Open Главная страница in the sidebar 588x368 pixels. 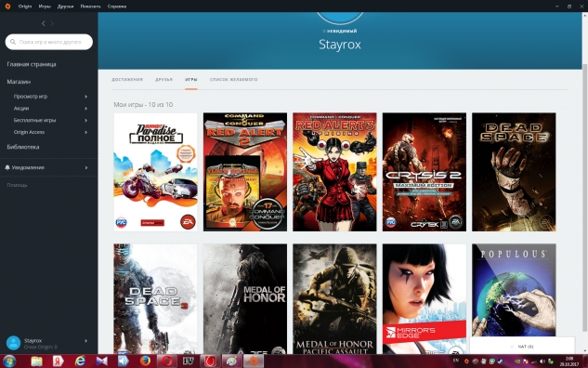point(32,64)
